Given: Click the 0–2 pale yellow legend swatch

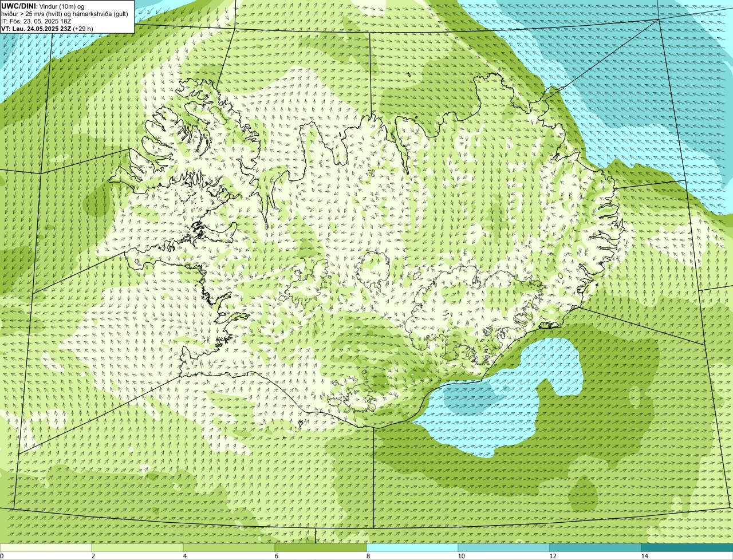Looking at the screenshot, I should pos(46,547).
